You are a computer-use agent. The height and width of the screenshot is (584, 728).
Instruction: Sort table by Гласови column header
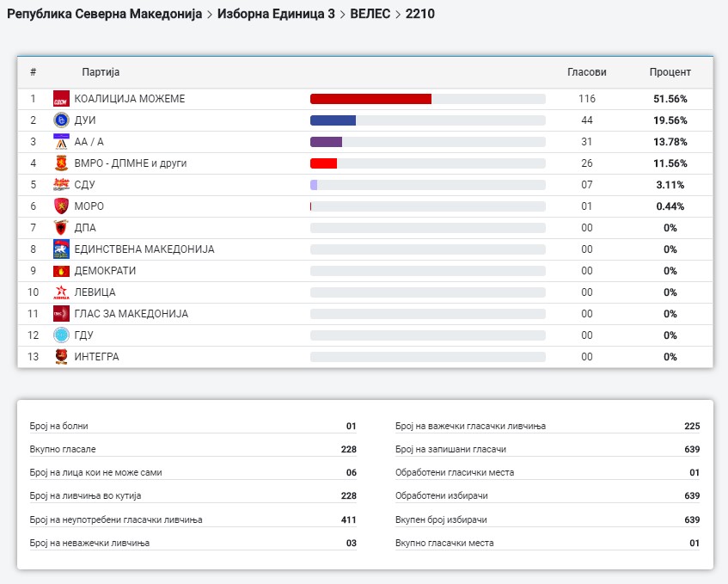click(x=586, y=72)
